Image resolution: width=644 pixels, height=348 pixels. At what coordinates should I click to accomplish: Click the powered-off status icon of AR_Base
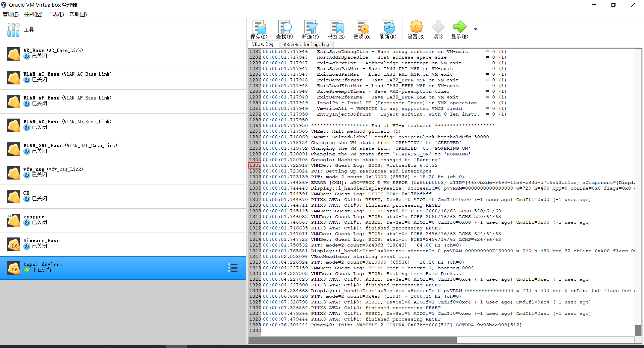27,56
